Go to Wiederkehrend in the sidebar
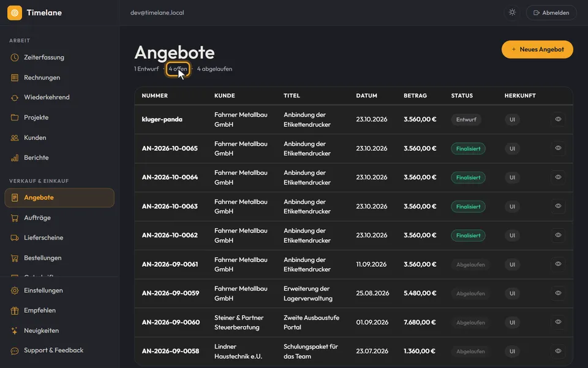The height and width of the screenshot is (368, 588). point(59,98)
